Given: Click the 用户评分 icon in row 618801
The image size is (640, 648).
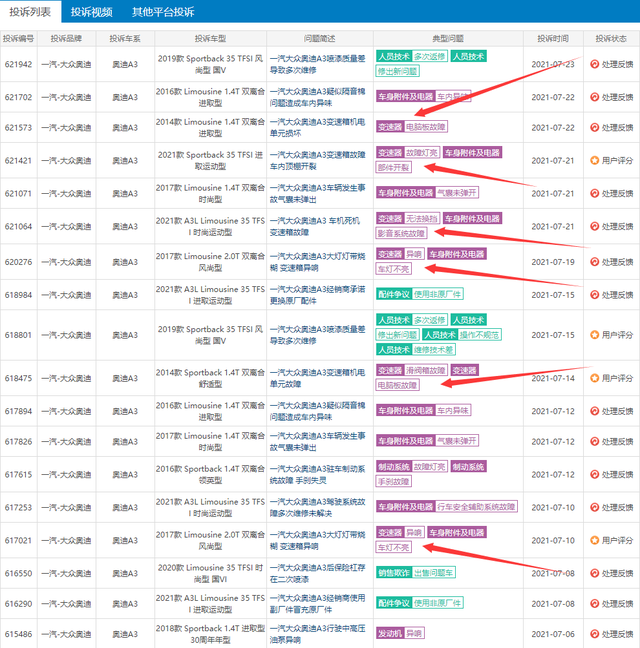Looking at the screenshot, I should [x=594, y=334].
